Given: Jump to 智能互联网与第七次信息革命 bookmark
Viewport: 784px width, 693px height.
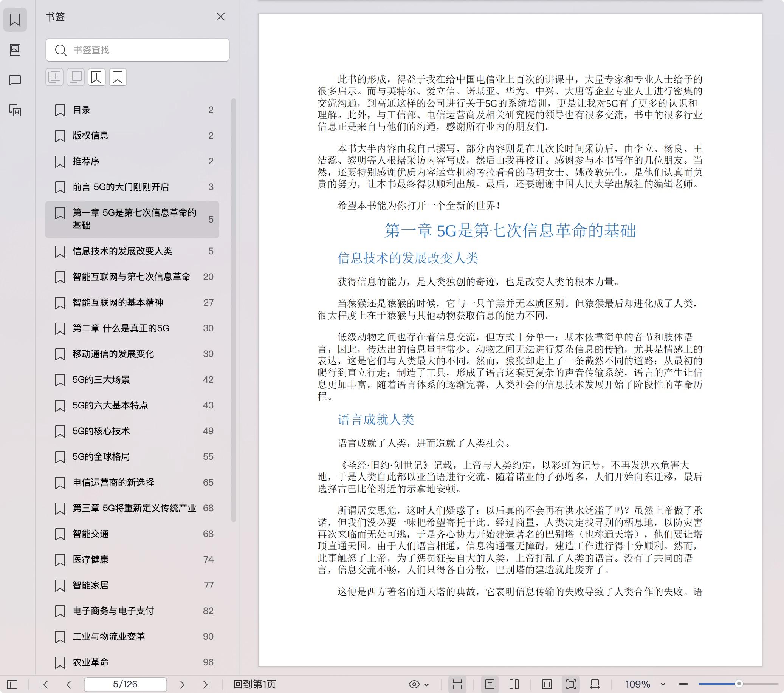Looking at the screenshot, I should [132, 277].
